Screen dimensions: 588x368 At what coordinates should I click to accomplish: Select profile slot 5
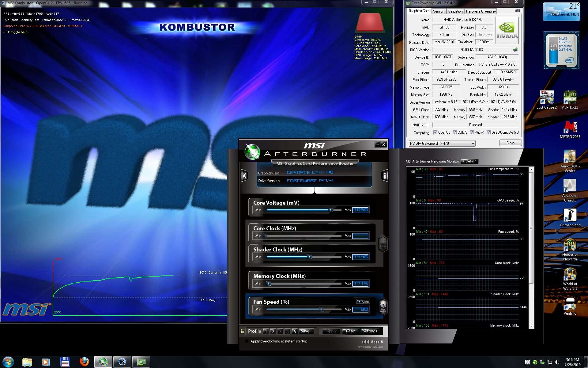click(295, 331)
